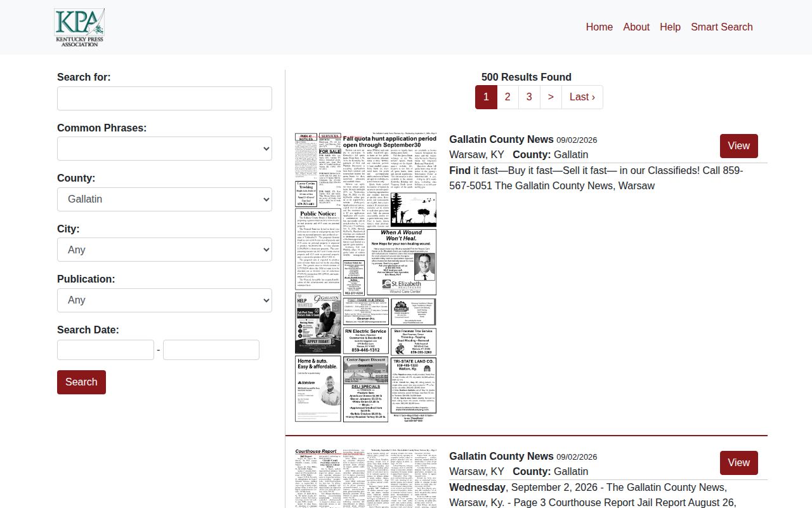Click the 'Wednesday, September 2, 2026' snippet
The height and width of the screenshot is (508, 812).
(593, 495)
